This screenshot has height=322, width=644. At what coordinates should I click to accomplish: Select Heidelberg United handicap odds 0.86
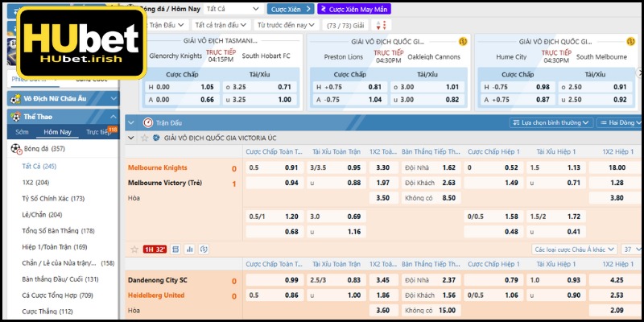click(275, 295)
